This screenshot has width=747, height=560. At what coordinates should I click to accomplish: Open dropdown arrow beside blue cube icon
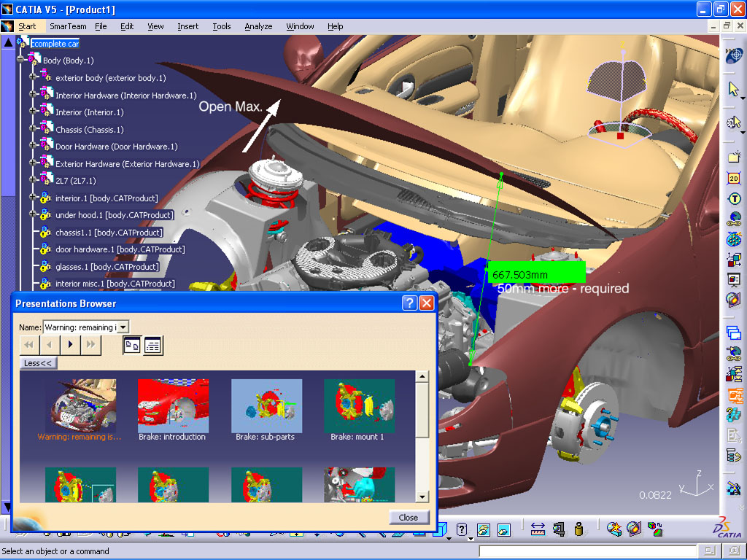449,539
